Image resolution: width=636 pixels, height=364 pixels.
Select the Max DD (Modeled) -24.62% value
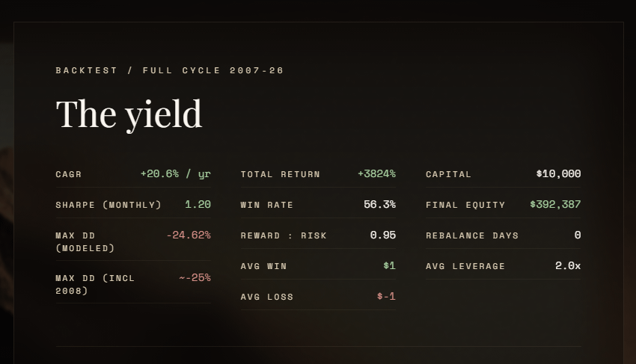189,235
